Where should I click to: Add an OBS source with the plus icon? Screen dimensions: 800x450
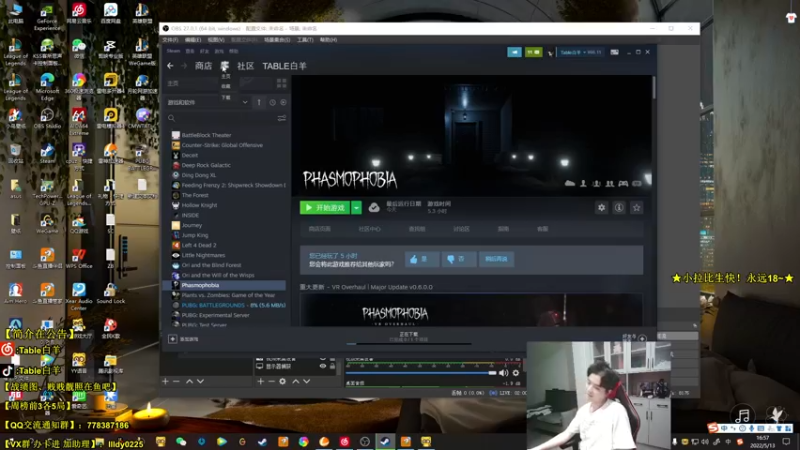tap(261, 381)
